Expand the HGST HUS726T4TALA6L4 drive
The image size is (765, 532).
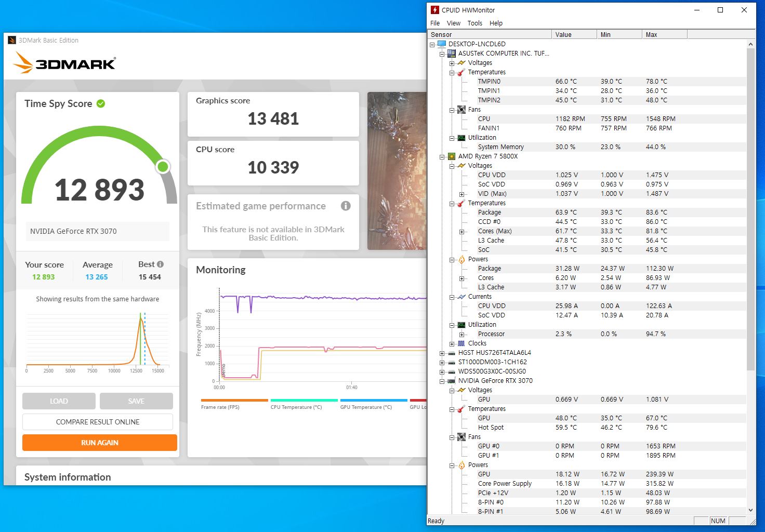[x=442, y=353]
